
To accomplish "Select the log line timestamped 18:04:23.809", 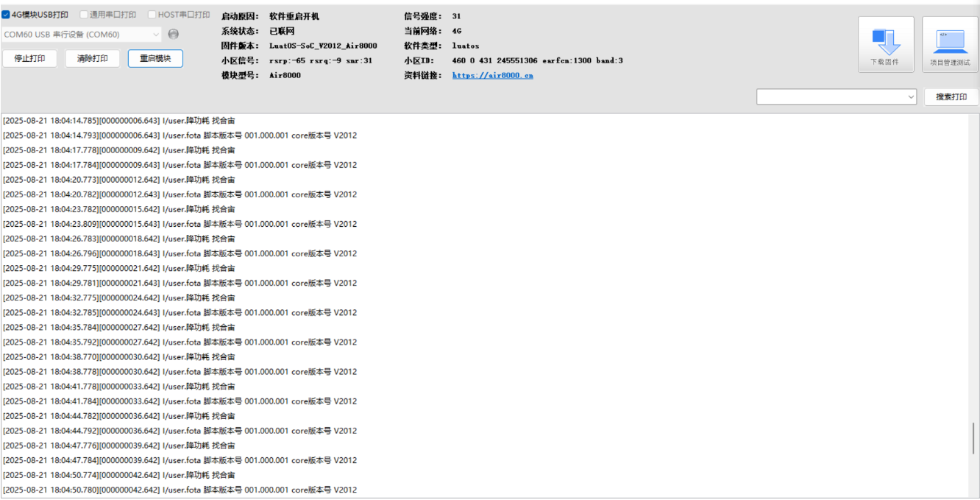I will [180, 224].
